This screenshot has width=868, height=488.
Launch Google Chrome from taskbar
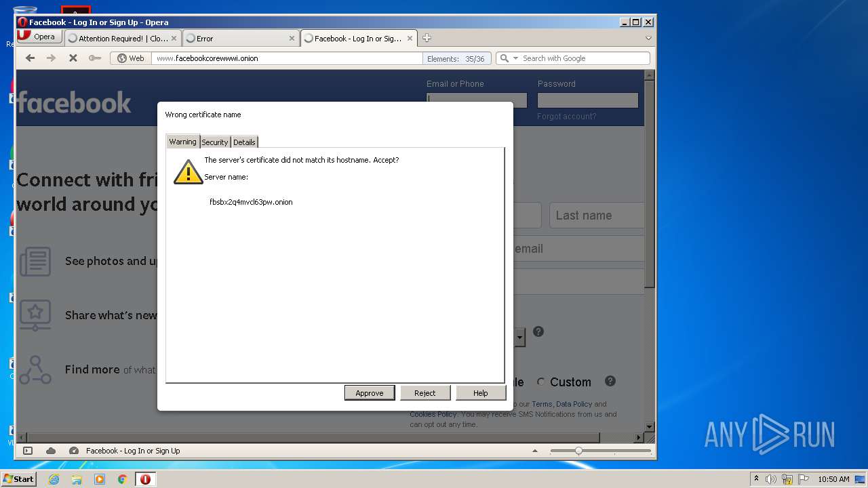point(122,479)
